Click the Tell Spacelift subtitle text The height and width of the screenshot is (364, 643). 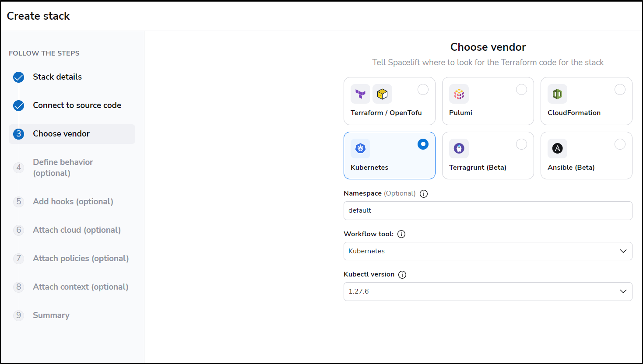(488, 63)
